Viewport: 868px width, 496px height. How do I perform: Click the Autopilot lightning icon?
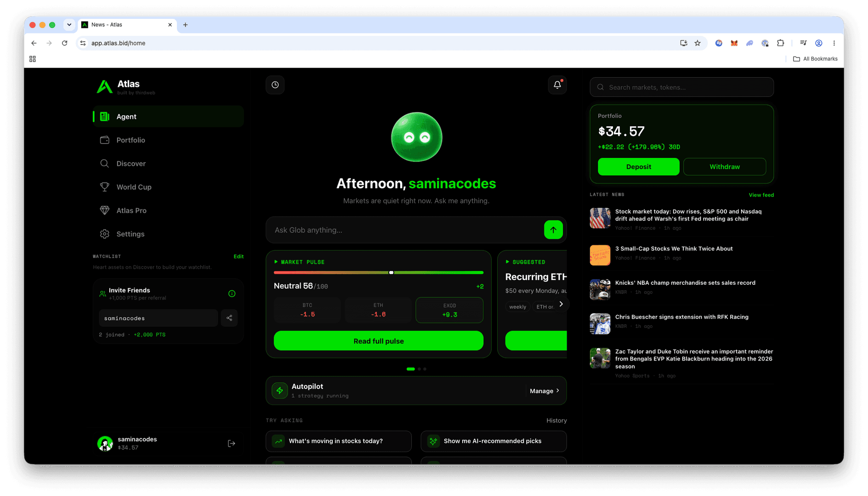280,391
